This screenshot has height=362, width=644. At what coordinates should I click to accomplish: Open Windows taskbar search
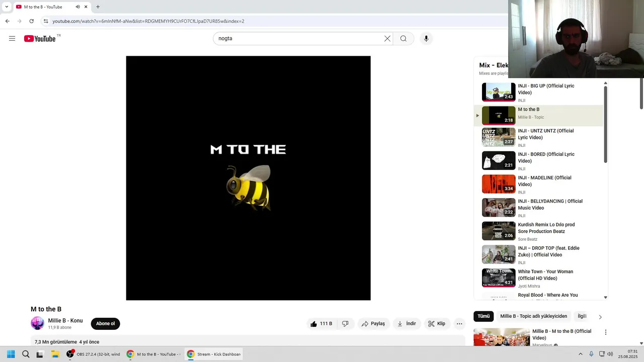[x=26, y=354]
